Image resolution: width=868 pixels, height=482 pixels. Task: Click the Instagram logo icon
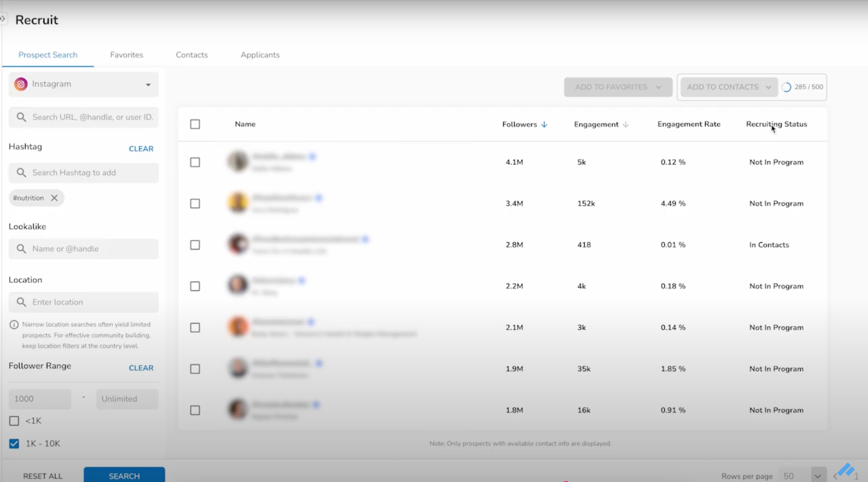[x=21, y=84]
